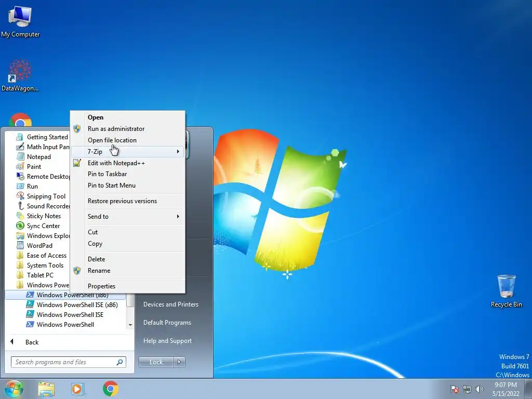This screenshot has width=532, height=399.
Task: Open the DataWagon desktop shortcut
Action: 20,75
